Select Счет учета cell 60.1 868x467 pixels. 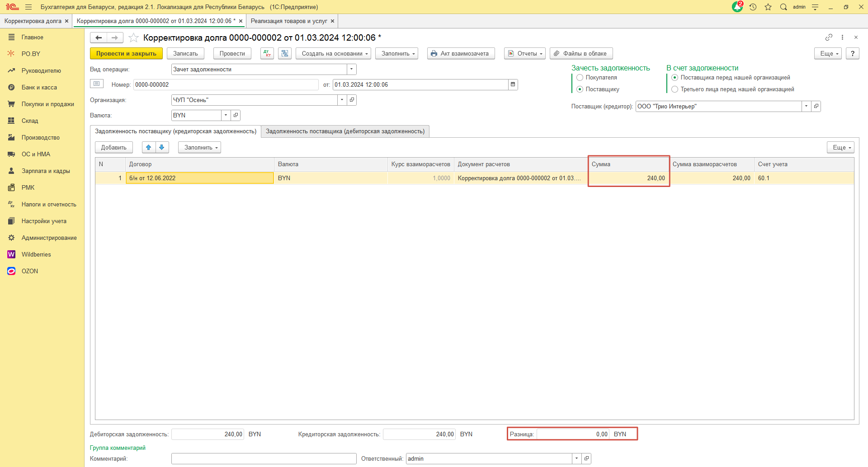click(804, 178)
